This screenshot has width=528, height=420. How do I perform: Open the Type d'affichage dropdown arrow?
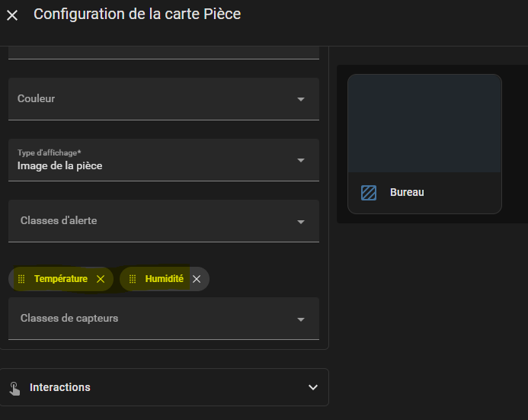pos(301,160)
